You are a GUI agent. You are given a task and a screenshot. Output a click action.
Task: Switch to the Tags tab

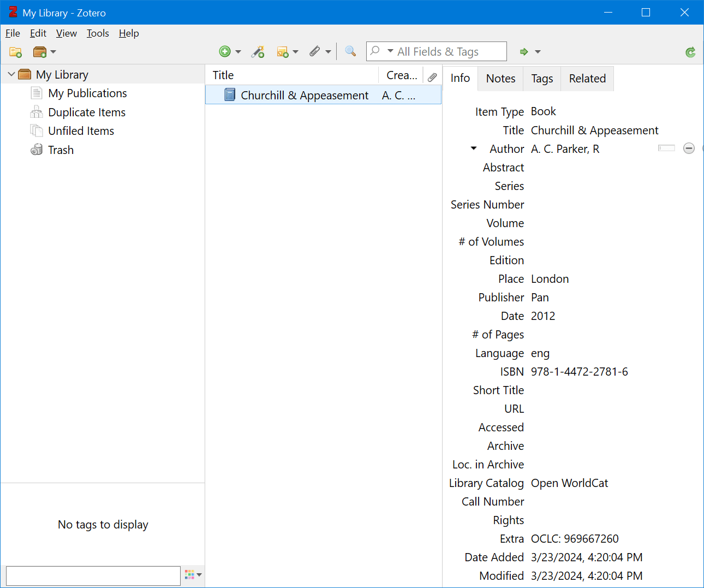[x=541, y=78]
